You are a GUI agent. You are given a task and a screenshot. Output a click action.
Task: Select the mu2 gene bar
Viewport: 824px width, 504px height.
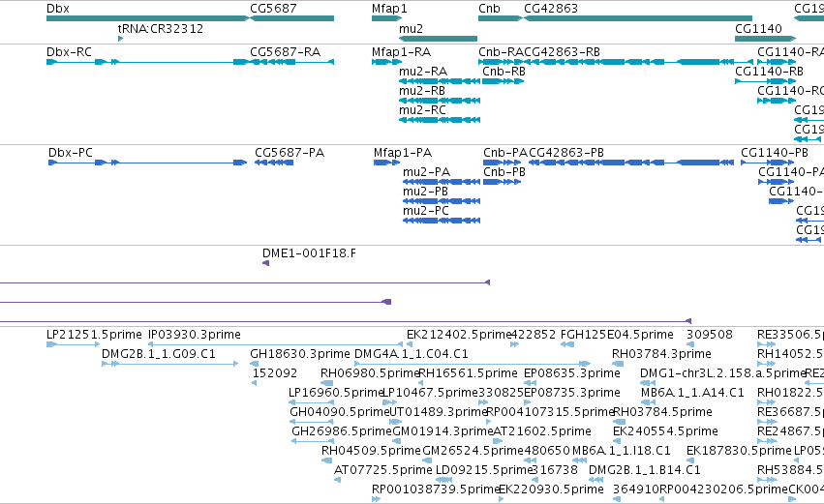point(439,39)
